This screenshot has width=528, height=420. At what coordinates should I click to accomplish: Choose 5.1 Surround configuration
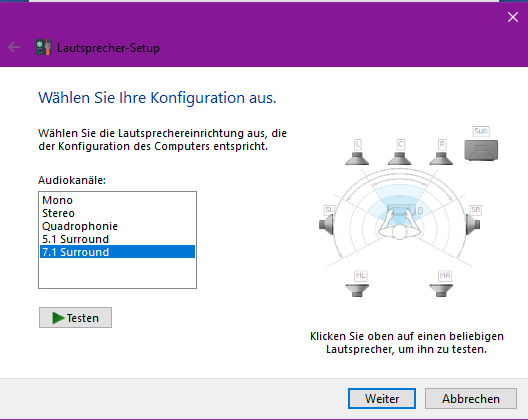pyautogui.click(x=118, y=239)
